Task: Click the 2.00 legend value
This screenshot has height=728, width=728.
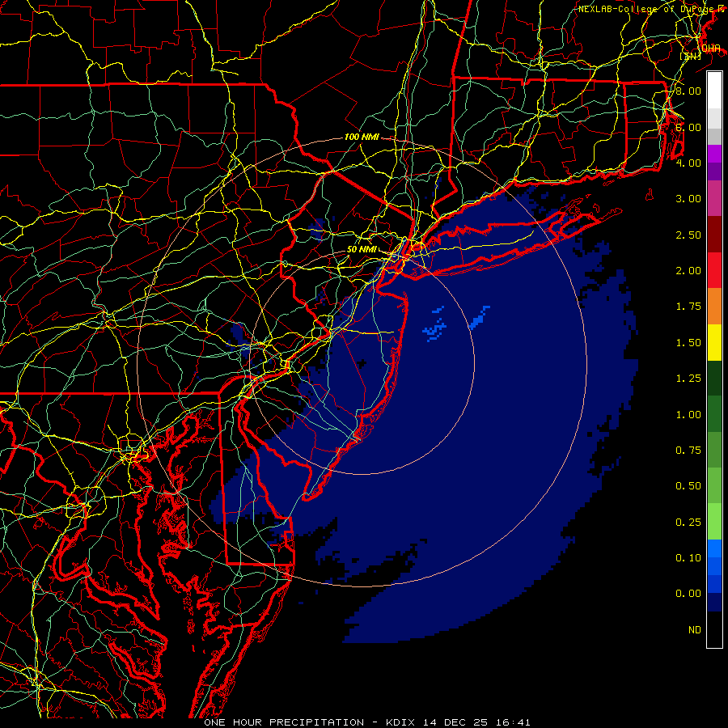Action: pos(688,271)
